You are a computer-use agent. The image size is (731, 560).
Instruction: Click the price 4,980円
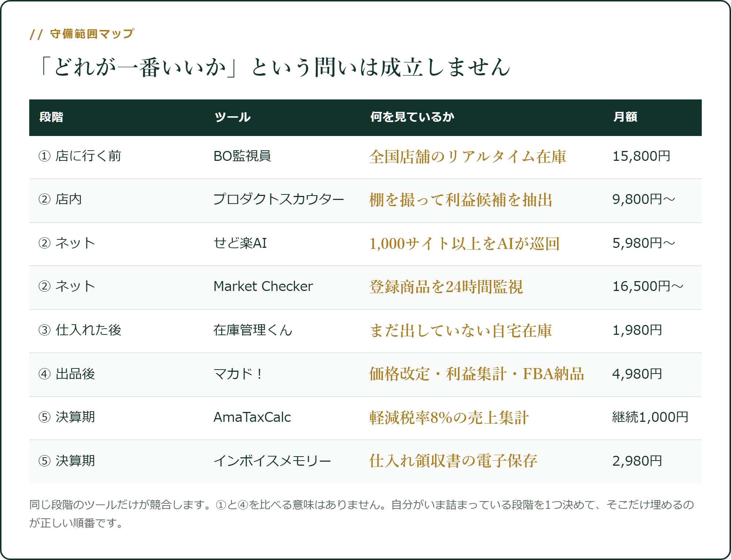pyautogui.click(x=637, y=374)
